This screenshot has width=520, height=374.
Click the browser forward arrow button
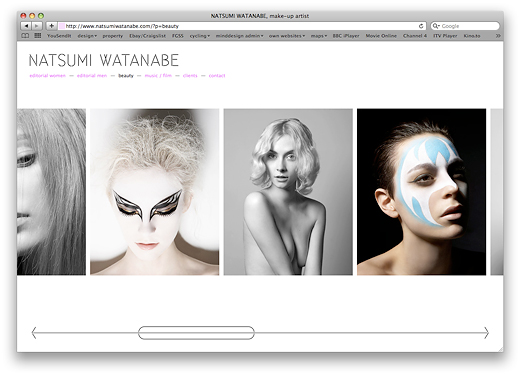pyautogui.click(x=37, y=26)
